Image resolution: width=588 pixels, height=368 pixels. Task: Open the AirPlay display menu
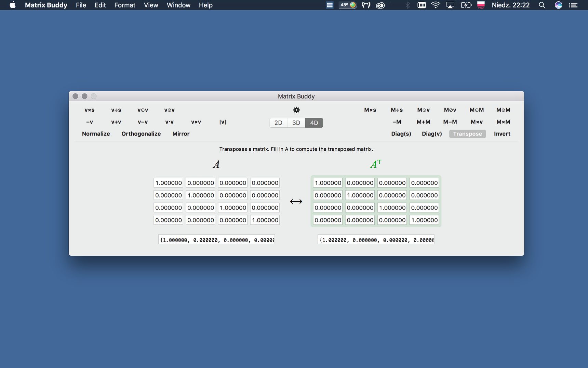coord(450,5)
